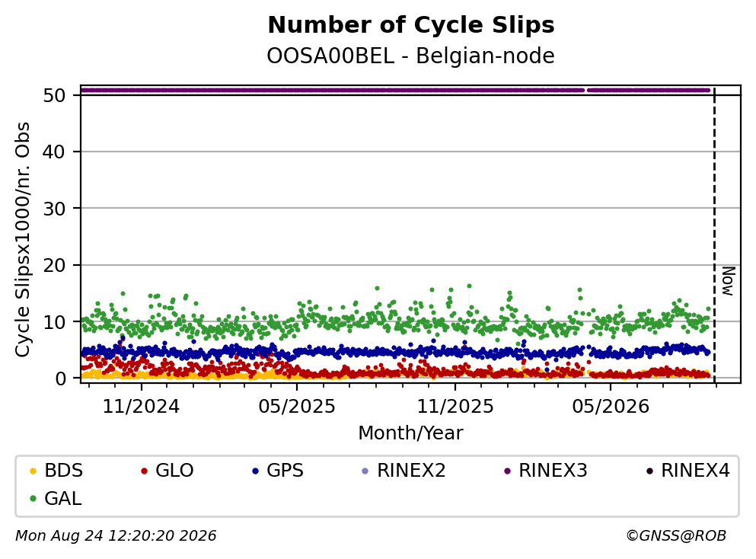
Task: Click the Number of Cycle Slips title
Action: 411,25
